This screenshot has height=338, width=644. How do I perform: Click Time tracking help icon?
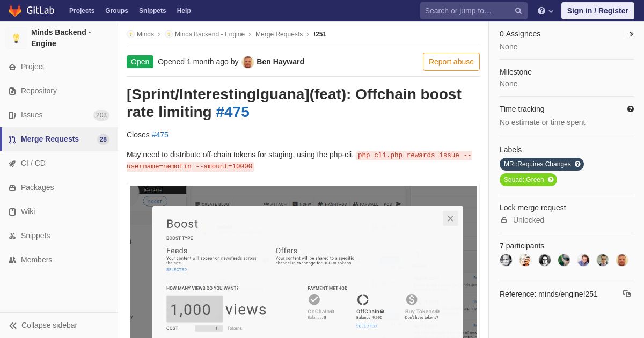pyautogui.click(x=631, y=109)
